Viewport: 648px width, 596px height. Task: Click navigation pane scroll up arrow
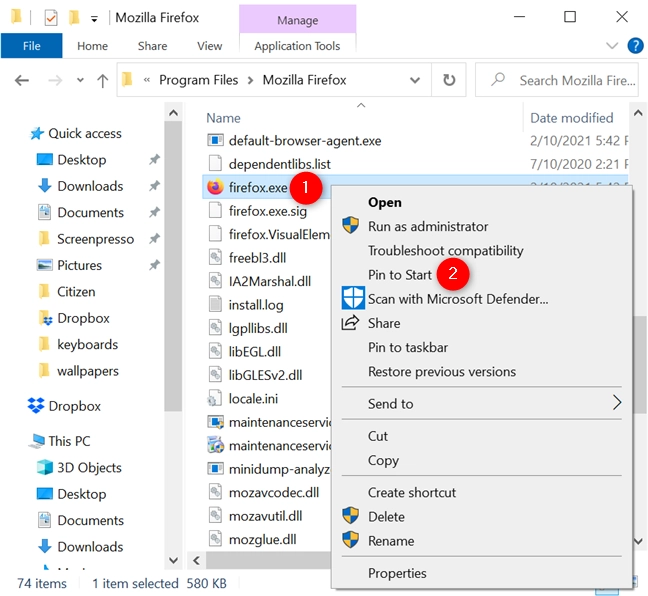pyautogui.click(x=173, y=113)
